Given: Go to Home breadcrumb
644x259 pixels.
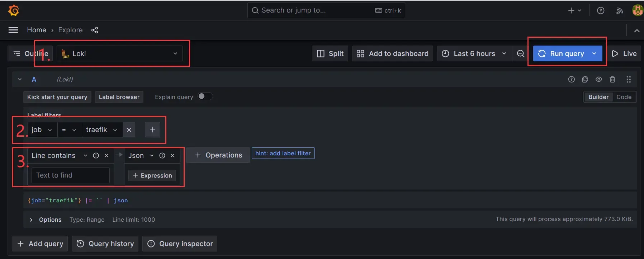Looking at the screenshot, I should click(x=37, y=30).
